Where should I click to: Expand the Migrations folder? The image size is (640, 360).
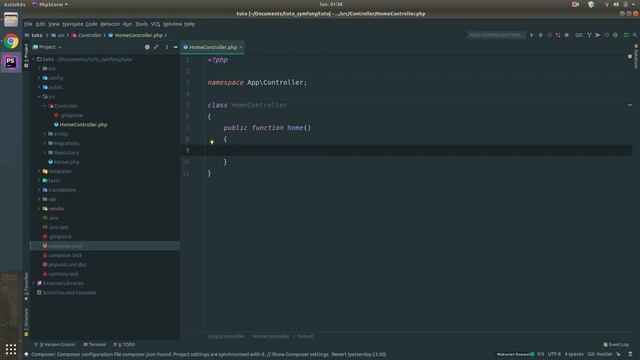pos(45,143)
